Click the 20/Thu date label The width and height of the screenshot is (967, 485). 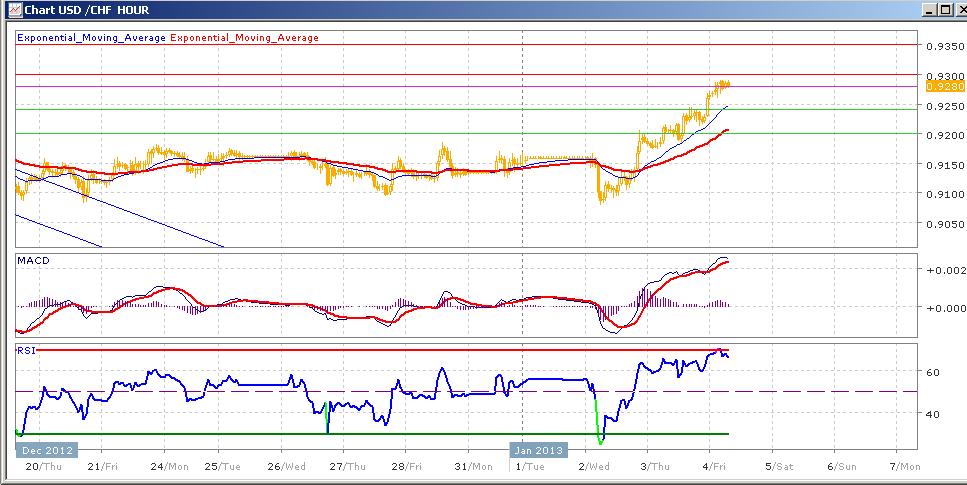[43, 466]
